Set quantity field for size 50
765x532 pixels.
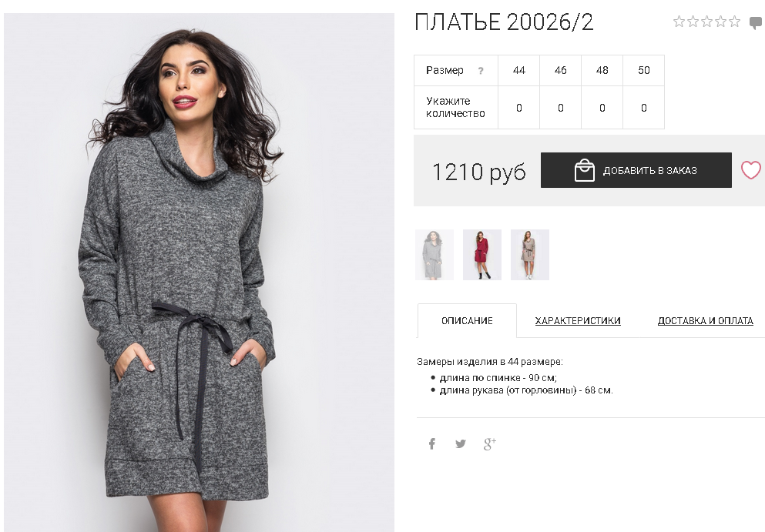[x=643, y=108]
